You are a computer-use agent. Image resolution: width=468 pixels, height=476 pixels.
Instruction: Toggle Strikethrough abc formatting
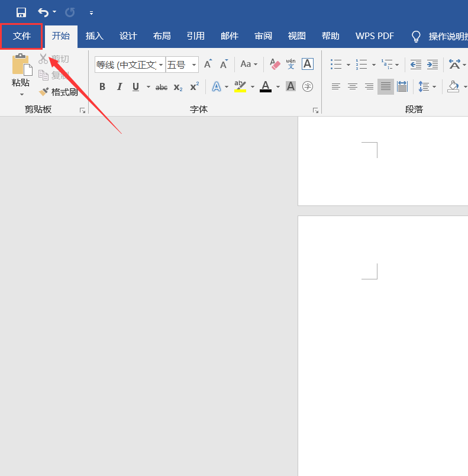click(x=162, y=87)
